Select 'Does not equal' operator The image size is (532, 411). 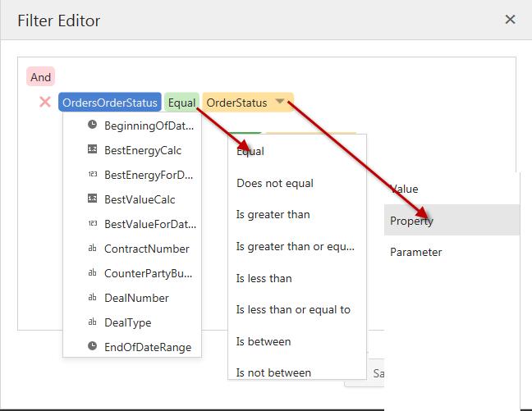(x=274, y=183)
